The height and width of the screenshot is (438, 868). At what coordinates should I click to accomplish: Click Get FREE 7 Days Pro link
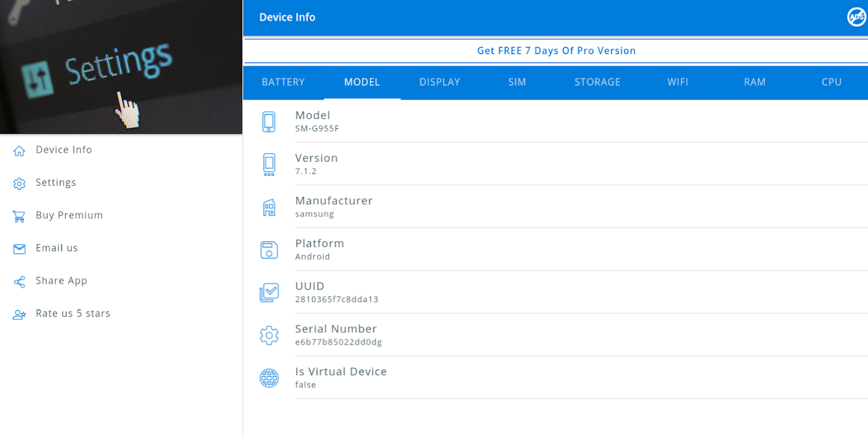tap(556, 50)
